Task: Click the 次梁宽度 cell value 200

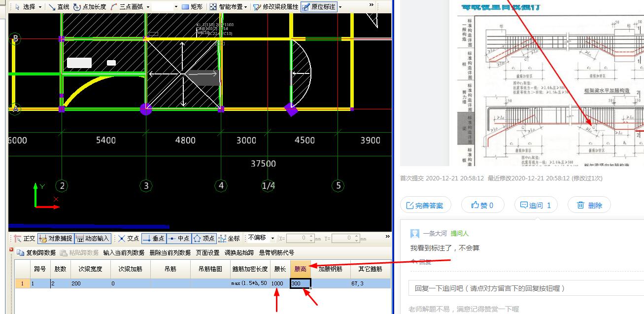Action: pos(90,283)
